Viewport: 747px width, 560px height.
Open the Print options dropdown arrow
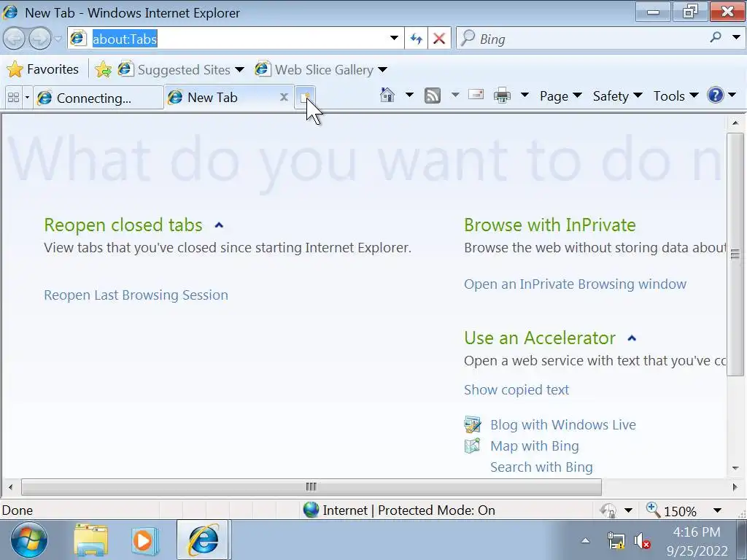tap(525, 96)
